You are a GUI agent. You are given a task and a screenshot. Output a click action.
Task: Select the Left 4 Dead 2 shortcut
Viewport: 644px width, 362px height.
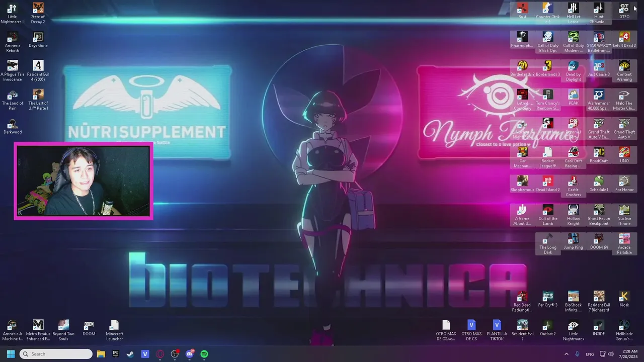[624, 40]
